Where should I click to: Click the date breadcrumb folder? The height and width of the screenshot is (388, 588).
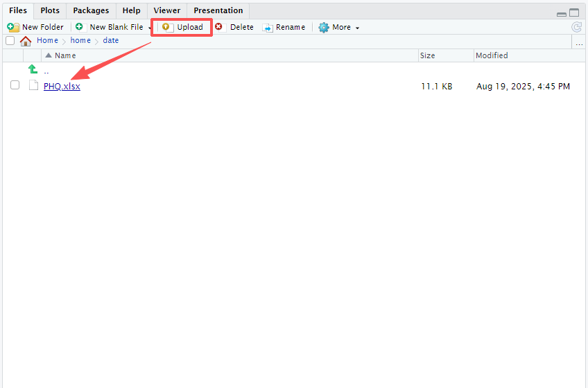tap(111, 40)
